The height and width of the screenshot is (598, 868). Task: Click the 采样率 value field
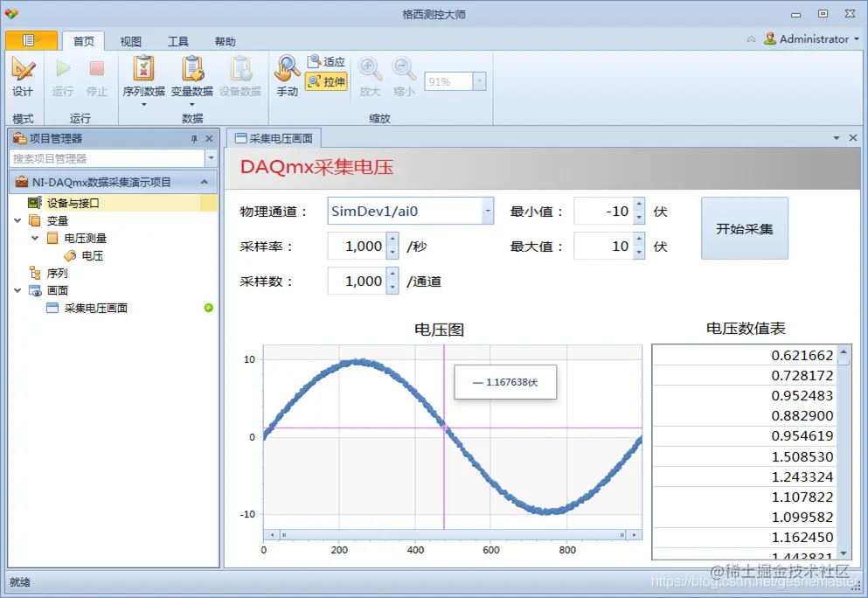357,246
